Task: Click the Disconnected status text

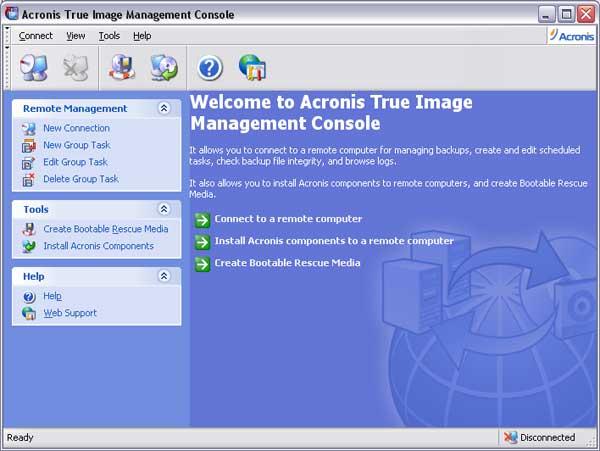Action: 548,437
